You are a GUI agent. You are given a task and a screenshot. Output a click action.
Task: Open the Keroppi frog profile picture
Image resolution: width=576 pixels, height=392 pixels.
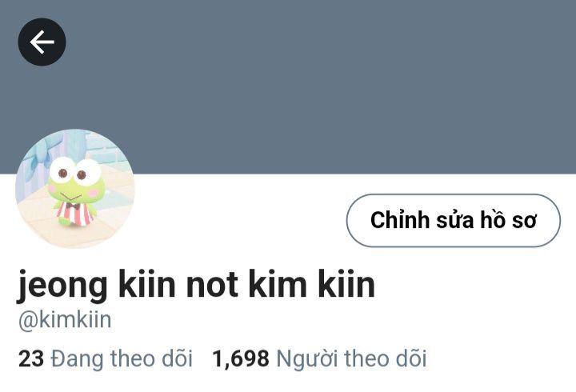[75, 189]
